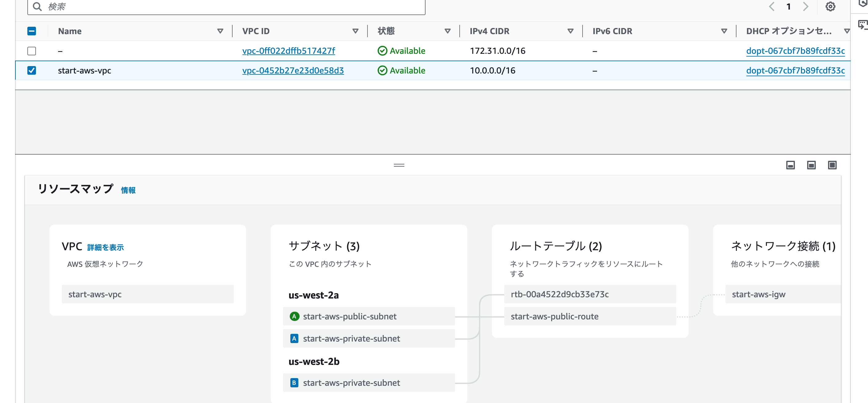
Task: Click 詳細を表示 in the VPC card
Action: pyautogui.click(x=105, y=247)
